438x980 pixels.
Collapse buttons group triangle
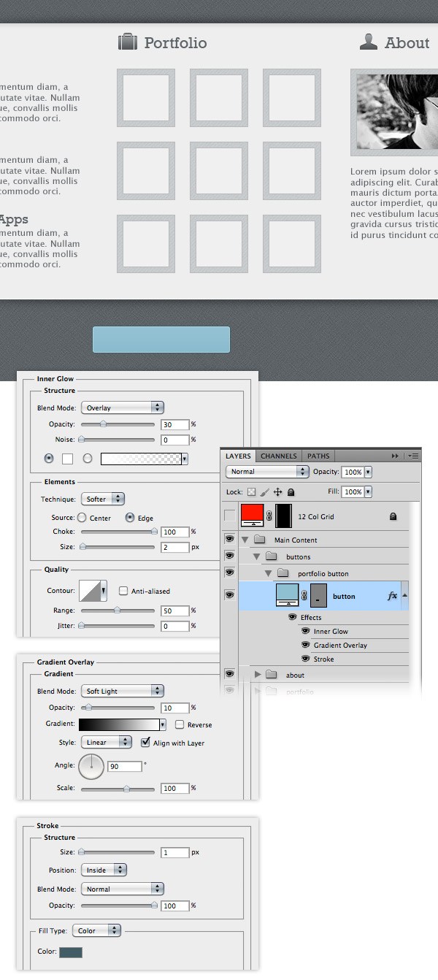256,556
